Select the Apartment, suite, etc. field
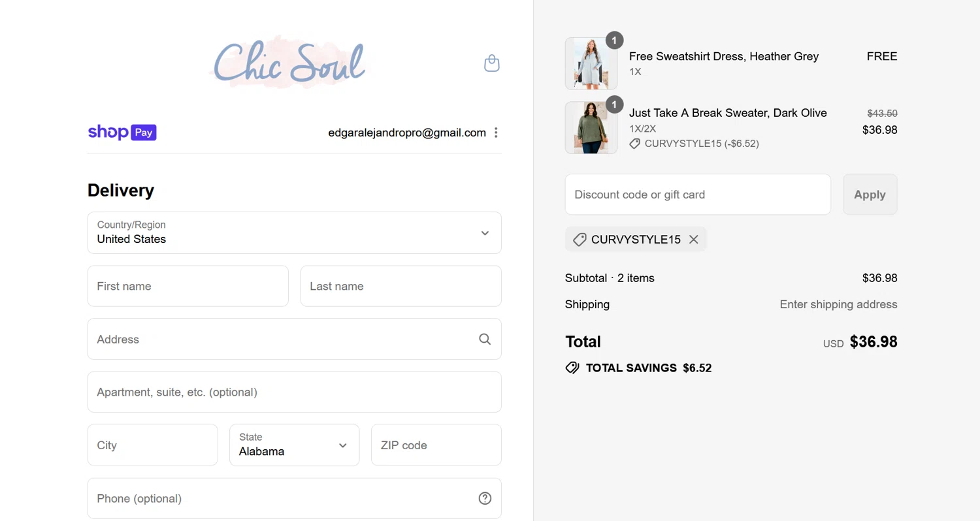This screenshot has height=521, width=980. (x=295, y=392)
